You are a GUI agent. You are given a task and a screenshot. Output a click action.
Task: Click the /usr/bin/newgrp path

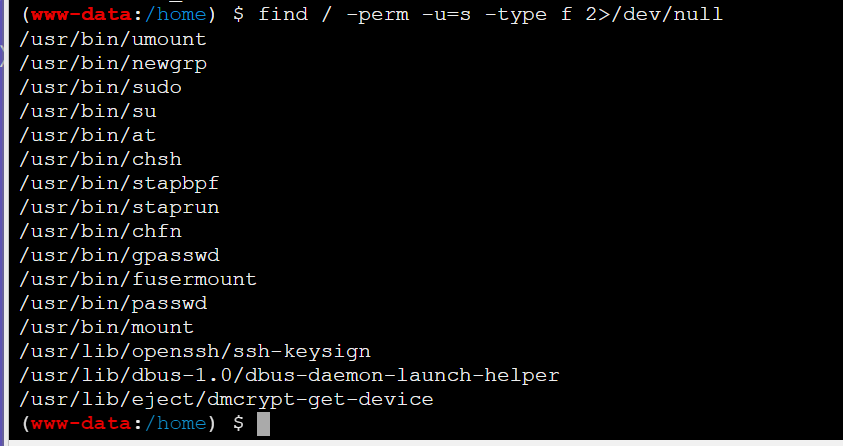[112, 63]
